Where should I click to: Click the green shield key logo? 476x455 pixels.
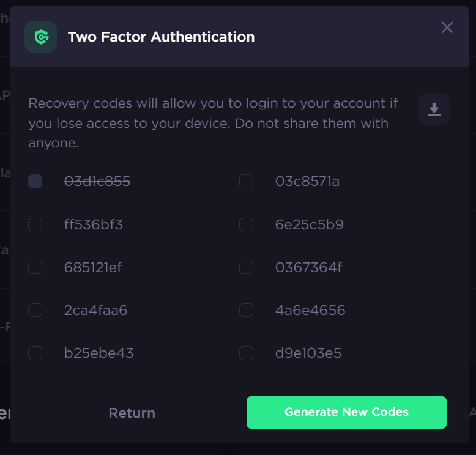[x=40, y=37]
